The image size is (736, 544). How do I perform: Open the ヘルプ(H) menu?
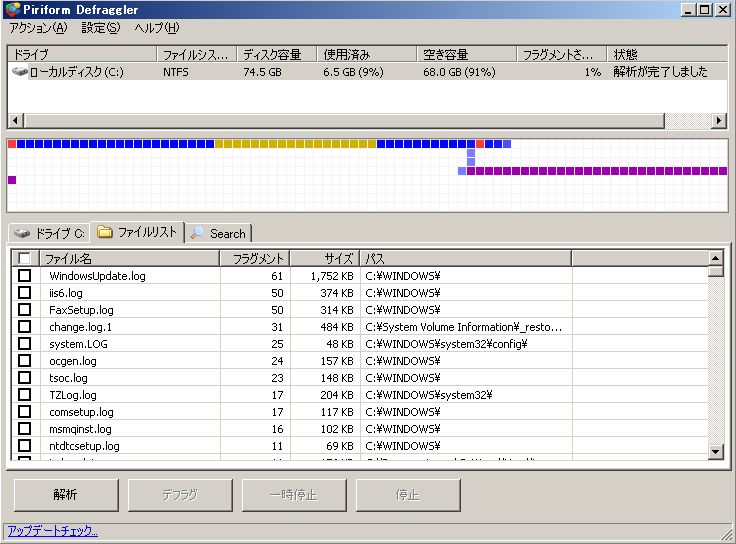click(156, 28)
